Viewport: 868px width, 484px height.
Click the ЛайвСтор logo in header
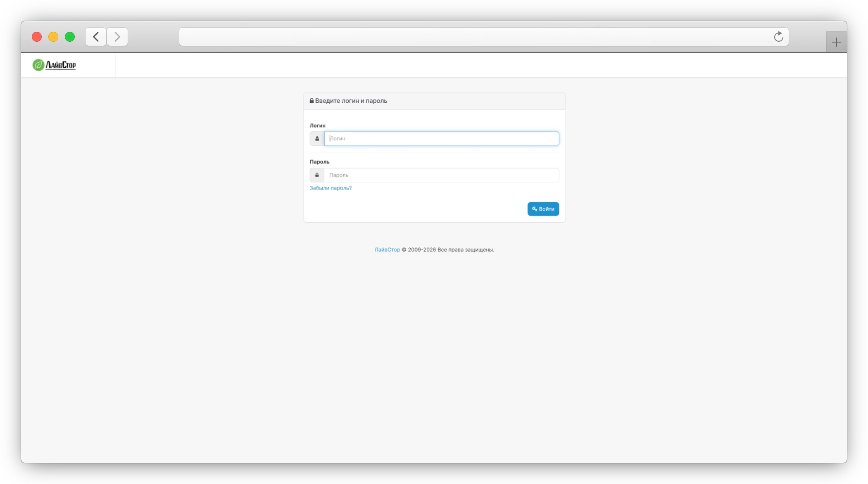pos(54,65)
